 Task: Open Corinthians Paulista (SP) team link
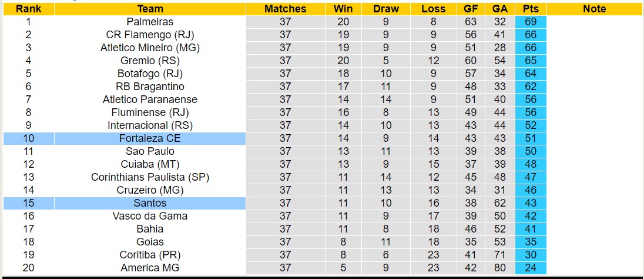point(150,177)
